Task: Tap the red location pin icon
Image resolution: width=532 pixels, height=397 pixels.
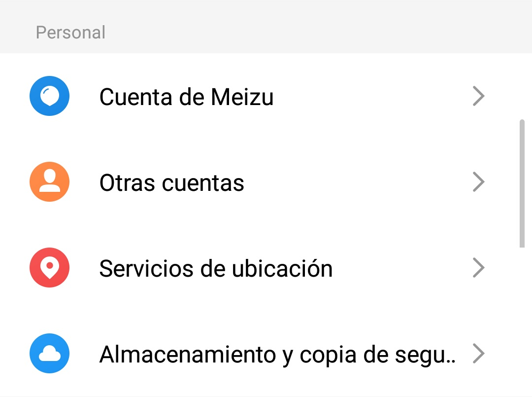Action: (x=49, y=268)
